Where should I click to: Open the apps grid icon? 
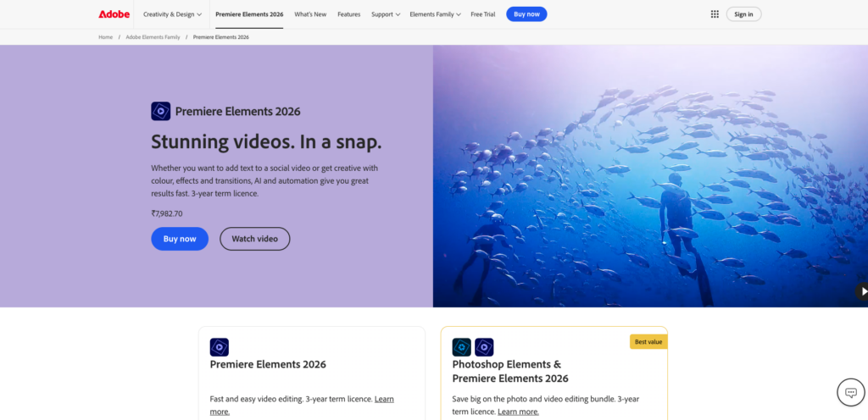pyautogui.click(x=715, y=14)
